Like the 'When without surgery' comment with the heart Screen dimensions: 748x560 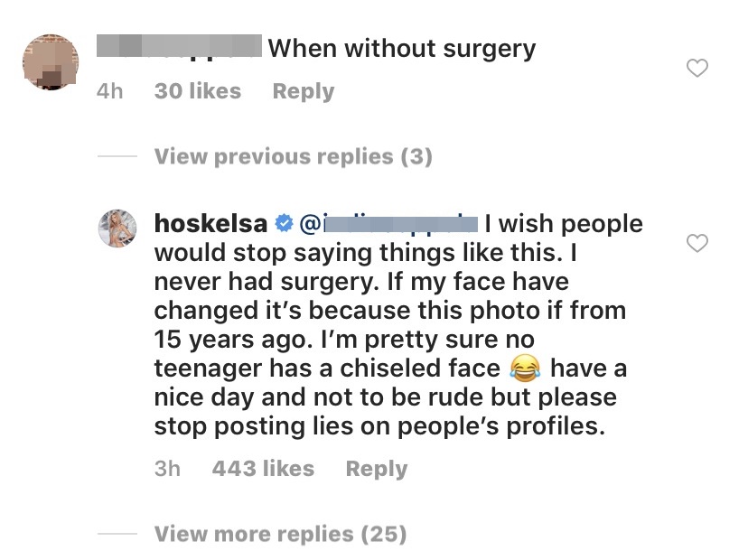[x=697, y=68]
